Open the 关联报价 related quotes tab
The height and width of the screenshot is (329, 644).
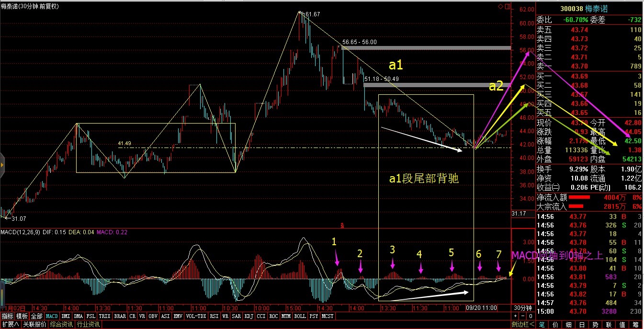click(35, 324)
